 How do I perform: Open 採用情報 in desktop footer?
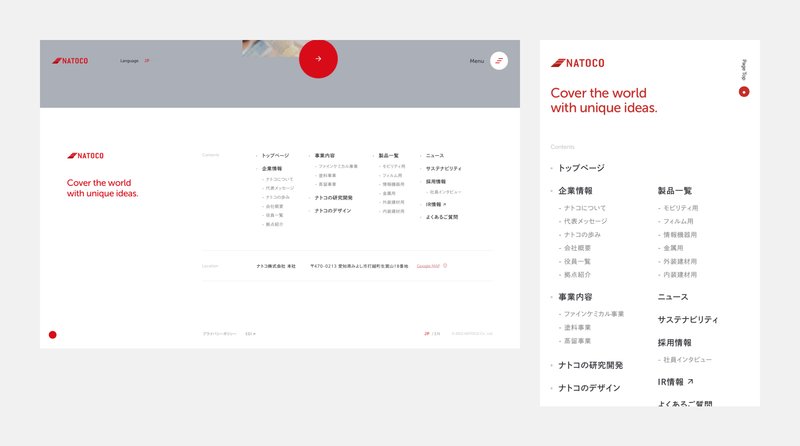[x=436, y=182]
